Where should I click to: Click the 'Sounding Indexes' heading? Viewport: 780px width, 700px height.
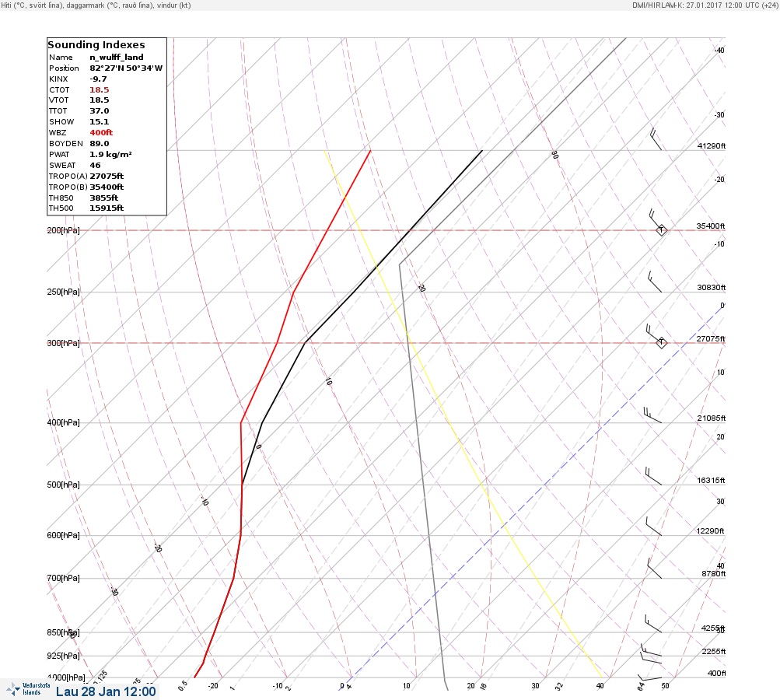tap(96, 45)
